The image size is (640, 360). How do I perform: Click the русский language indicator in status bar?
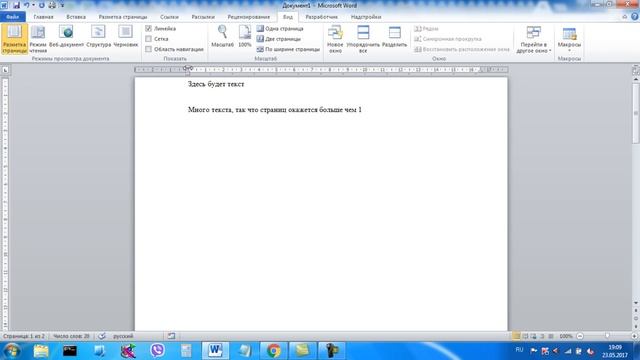[123, 336]
